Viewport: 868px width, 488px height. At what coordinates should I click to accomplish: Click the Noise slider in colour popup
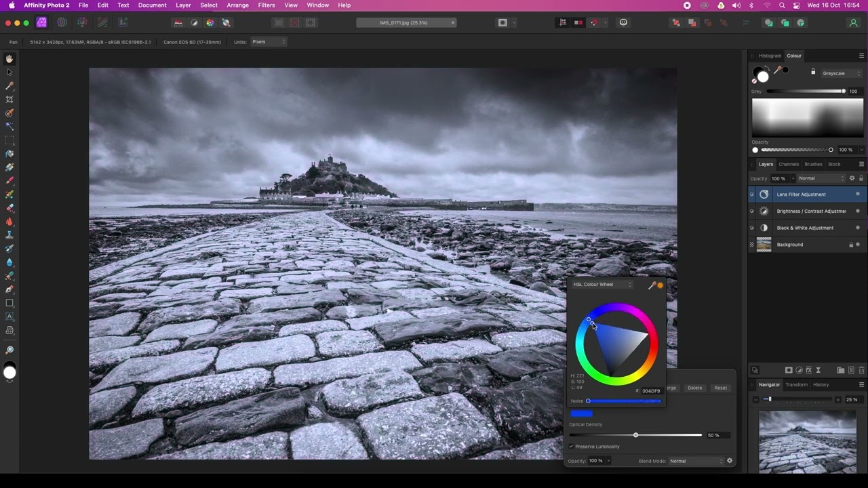(624, 401)
